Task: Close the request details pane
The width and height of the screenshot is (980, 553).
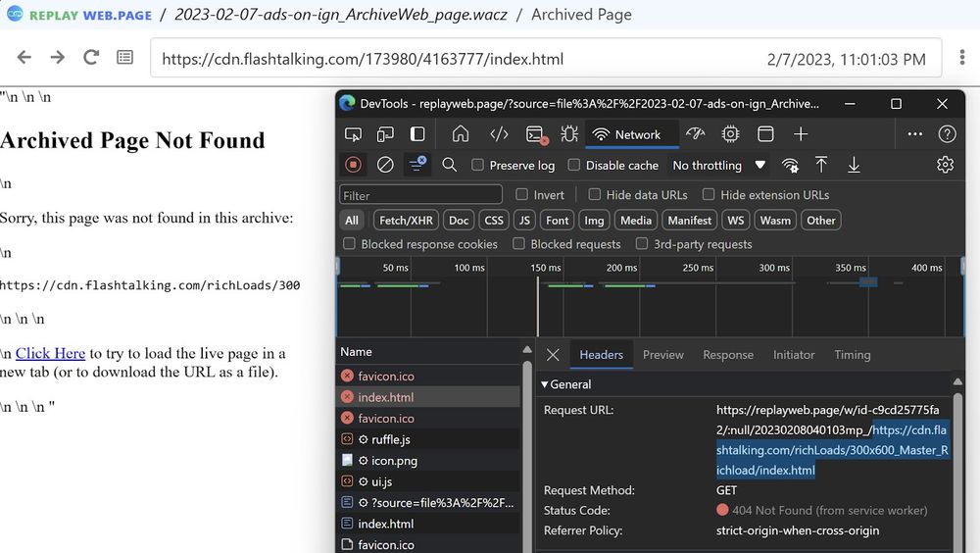Action: (x=553, y=355)
